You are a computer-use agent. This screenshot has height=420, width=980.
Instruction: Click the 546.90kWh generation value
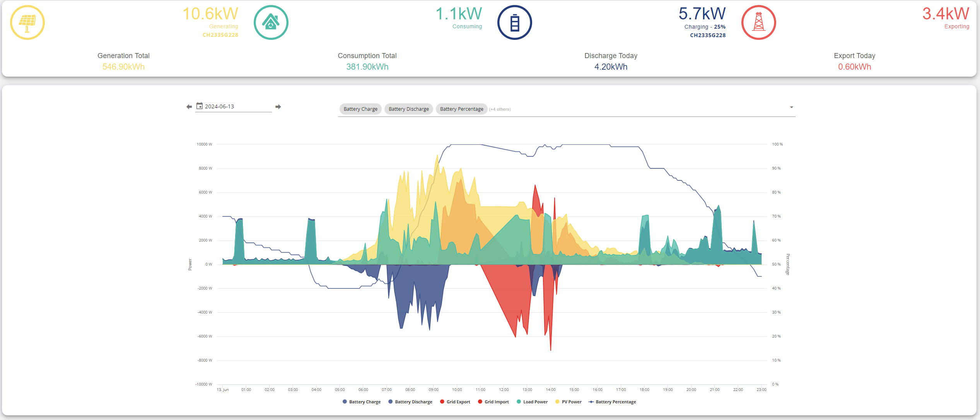click(x=123, y=67)
